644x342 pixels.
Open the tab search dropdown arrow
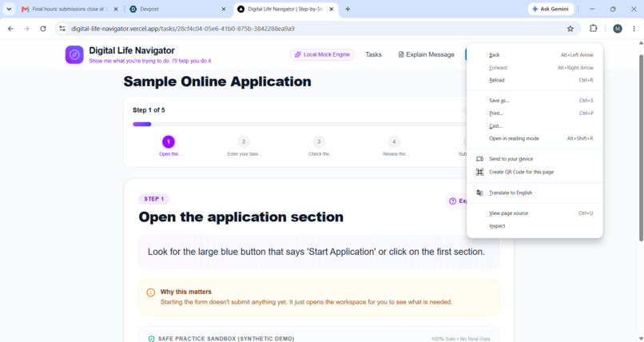(9, 9)
